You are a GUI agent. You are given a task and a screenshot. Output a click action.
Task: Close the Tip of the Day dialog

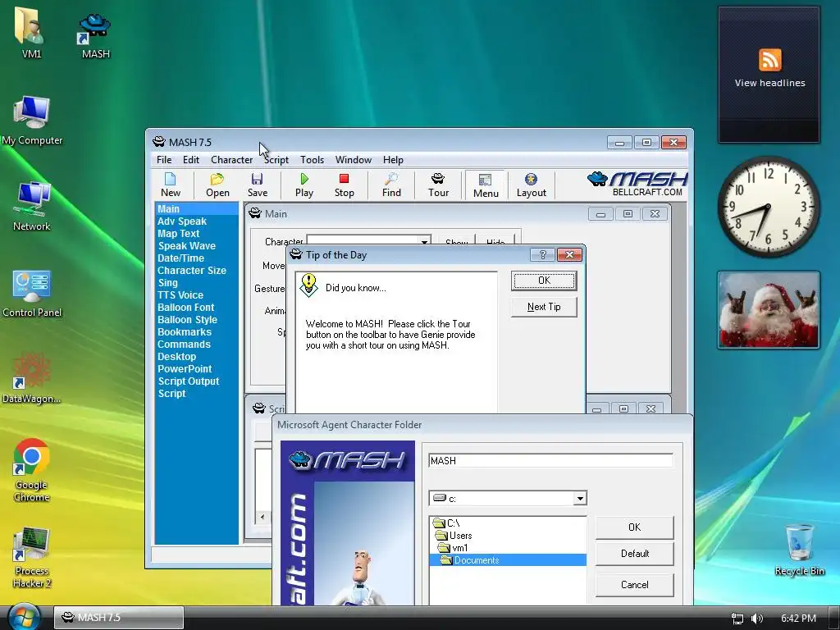569,255
